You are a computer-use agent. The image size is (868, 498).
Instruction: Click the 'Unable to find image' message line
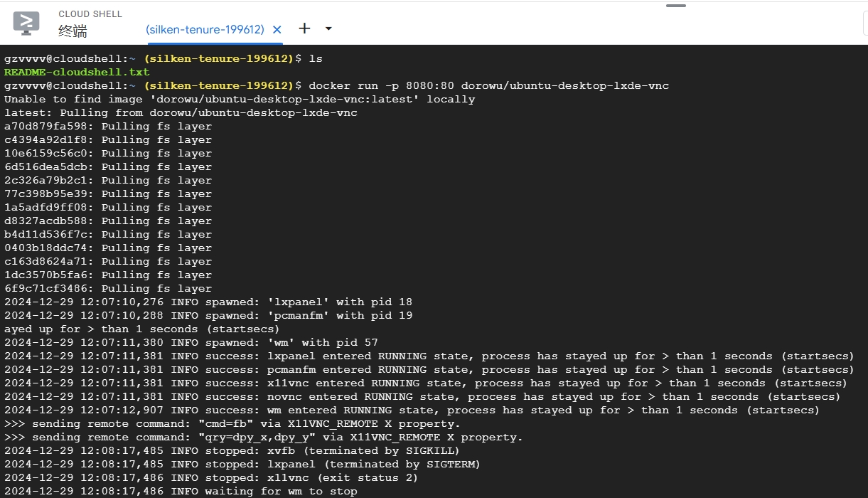[239, 99]
